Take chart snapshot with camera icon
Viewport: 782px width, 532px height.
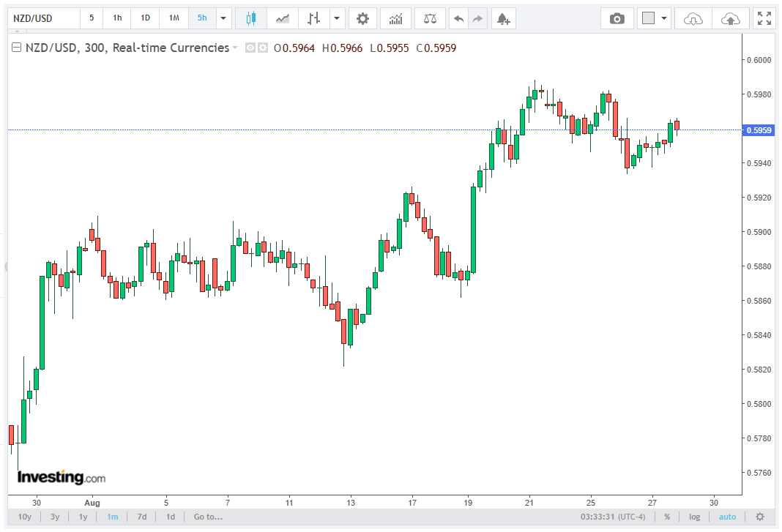coord(617,18)
